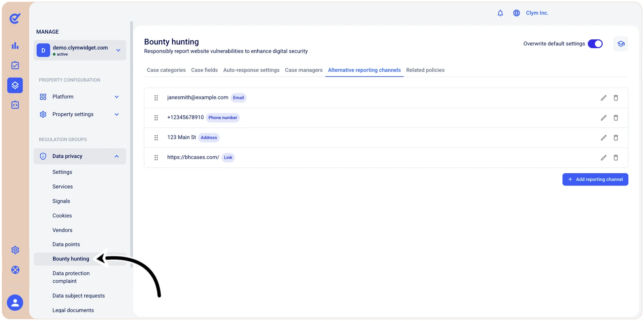Open the help lifebuoy icon in sidebar
The height and width of the screenshot is (321, 644).
(15, 270)
